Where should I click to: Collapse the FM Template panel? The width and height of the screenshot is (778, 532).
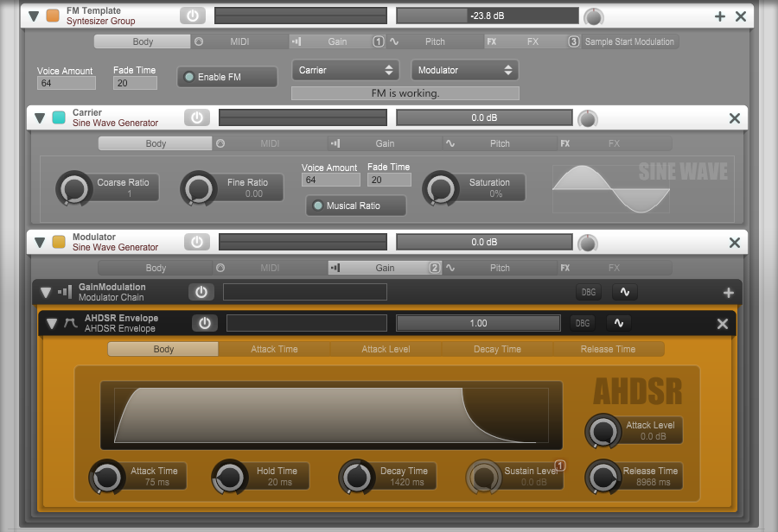(34, 16)
